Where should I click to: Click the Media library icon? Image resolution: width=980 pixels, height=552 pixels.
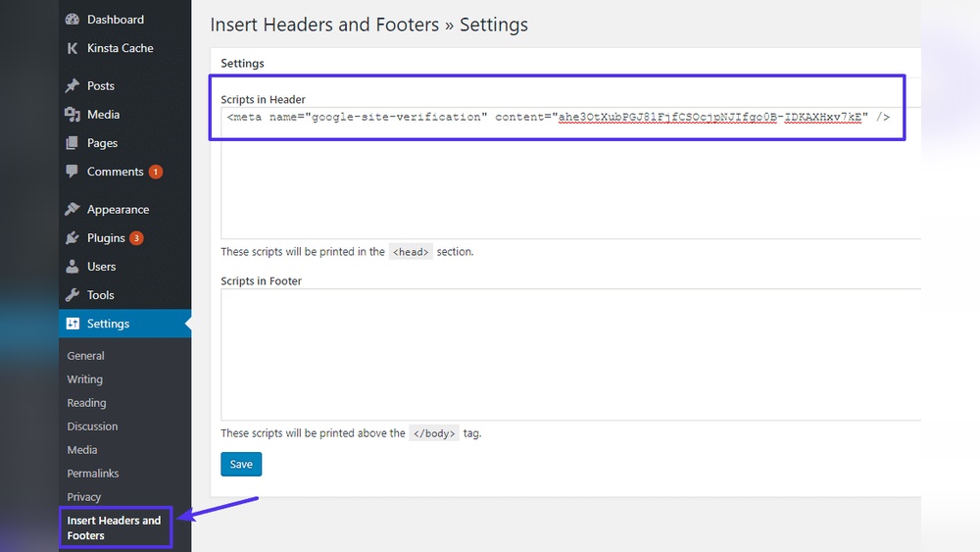pyautogui.click(x=73, y=115)
